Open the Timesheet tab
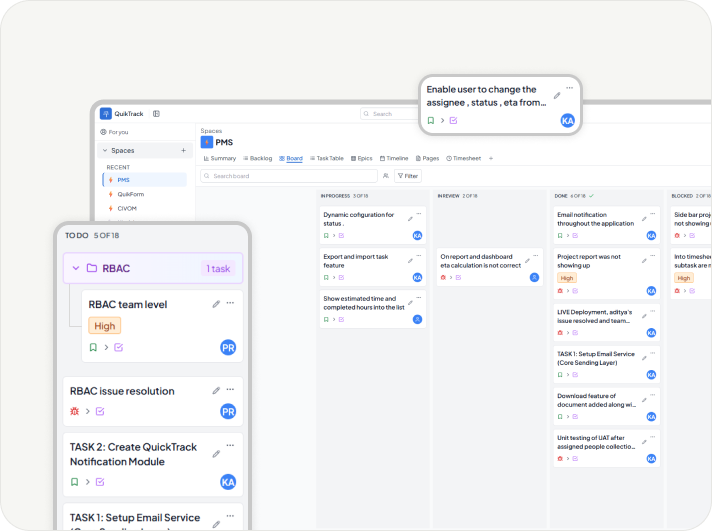The width and height of the screenshot is (712, 531). [x=464, y=158]
